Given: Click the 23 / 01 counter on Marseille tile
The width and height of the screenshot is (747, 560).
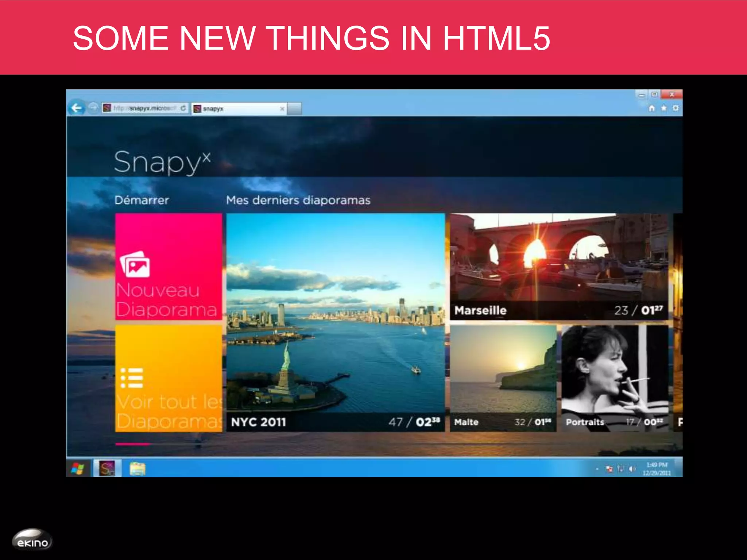Looking at the screenshot, I should [638, 310].
